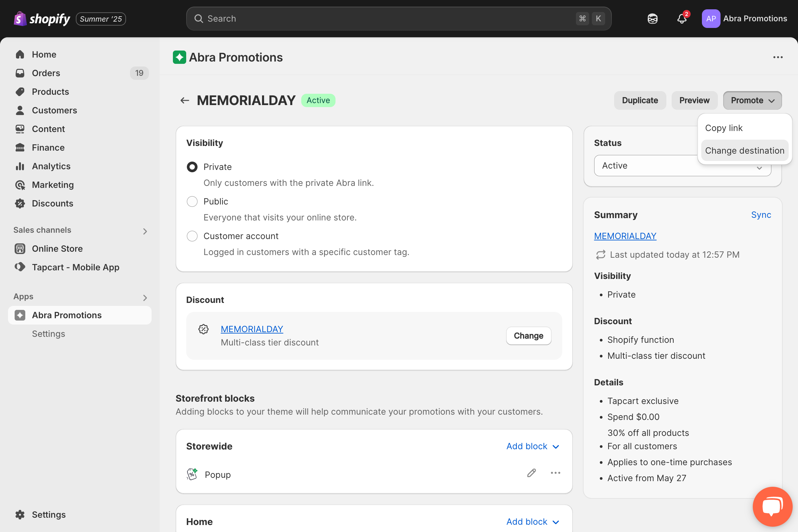Select Change destination menu item
The image size is (798, 532).
click(745, 150)
